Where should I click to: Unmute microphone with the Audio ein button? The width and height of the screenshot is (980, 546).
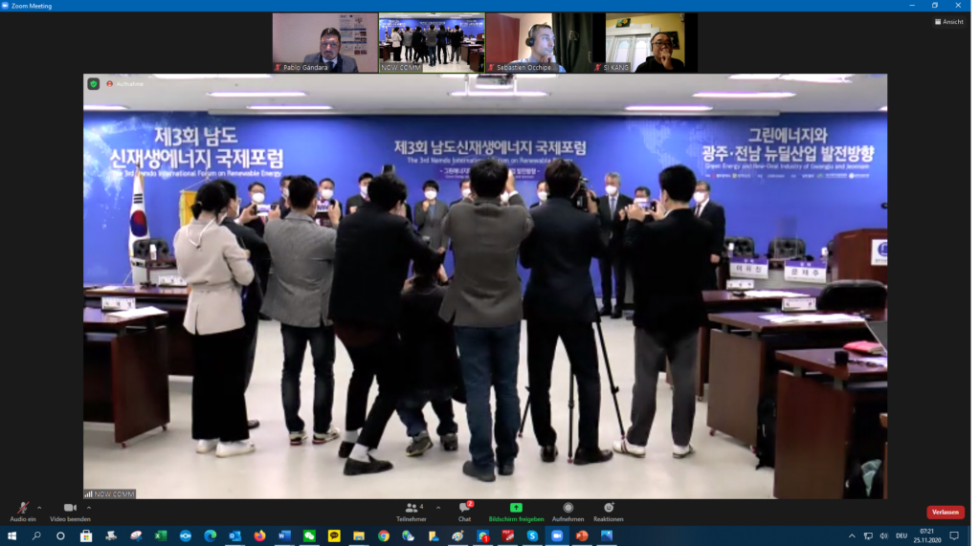click(23, 511)
